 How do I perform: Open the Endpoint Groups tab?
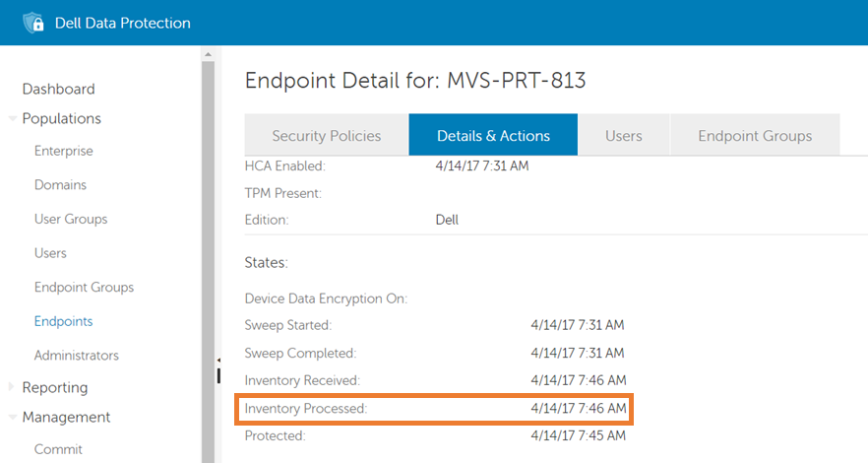pyautogui.click(x=755, y=136)
